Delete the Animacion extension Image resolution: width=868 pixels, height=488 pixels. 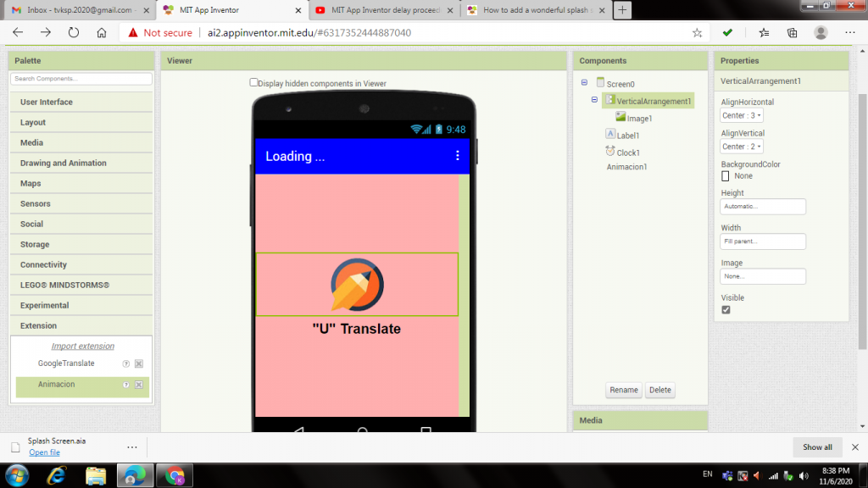coord(139,385)
